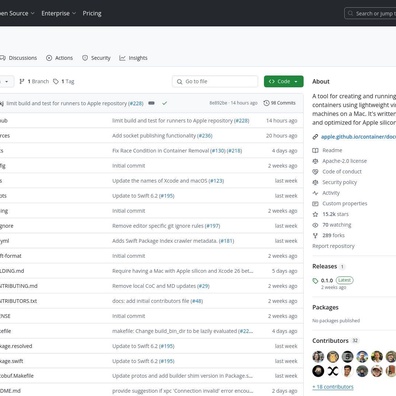The image size is (396, 396).
Task: Open pull request #236 link
Action: pyautogui.click(x=205, y=136)
